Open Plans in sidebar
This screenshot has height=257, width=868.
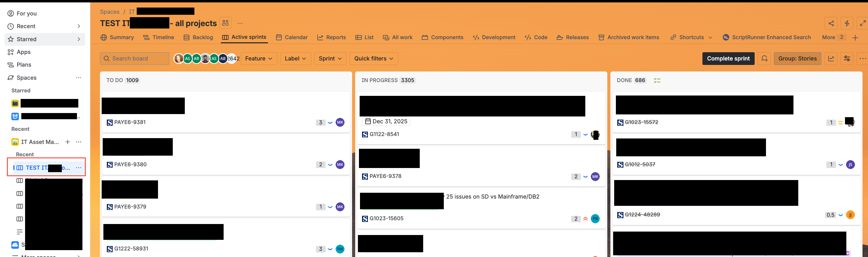tap(45, 65)
